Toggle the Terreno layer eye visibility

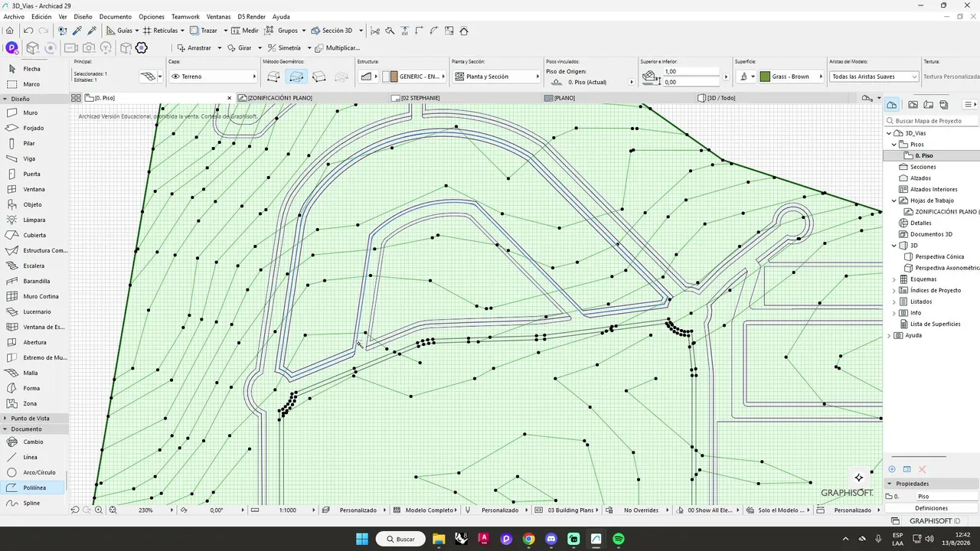[x=175, y=77]
